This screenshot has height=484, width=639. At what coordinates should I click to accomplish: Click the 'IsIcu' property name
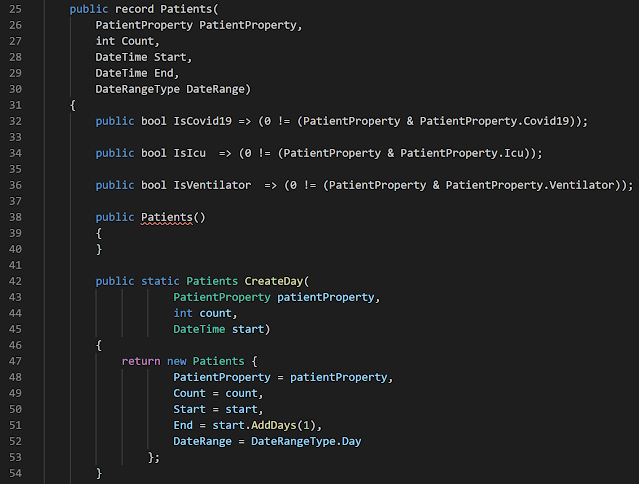point(189,153)
